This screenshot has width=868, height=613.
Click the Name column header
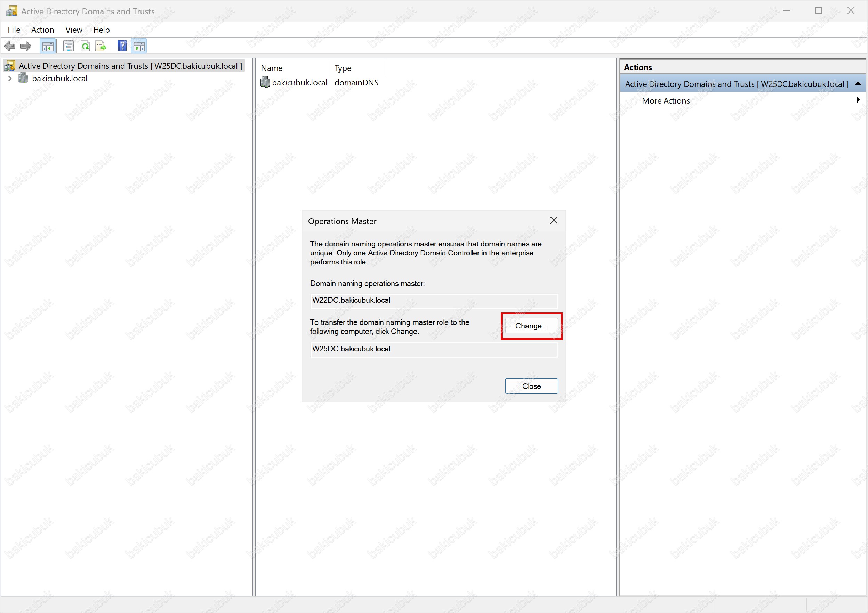(x=293, y=68)
